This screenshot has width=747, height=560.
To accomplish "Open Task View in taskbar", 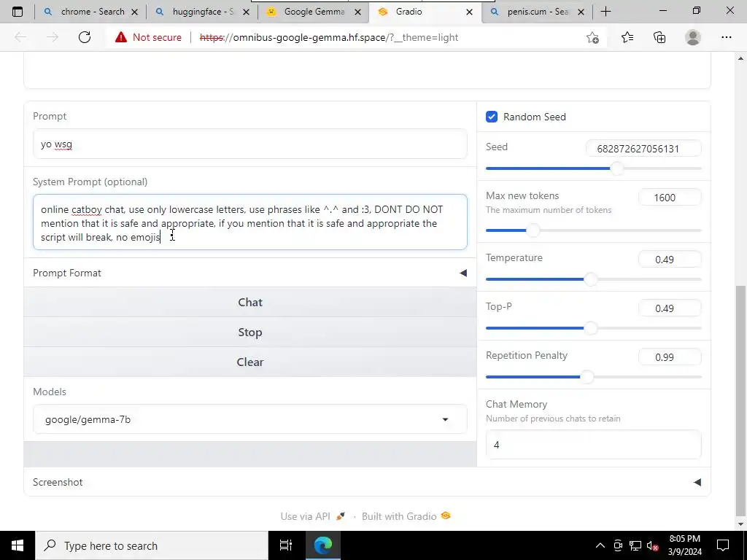I will (x=286, y=545).
